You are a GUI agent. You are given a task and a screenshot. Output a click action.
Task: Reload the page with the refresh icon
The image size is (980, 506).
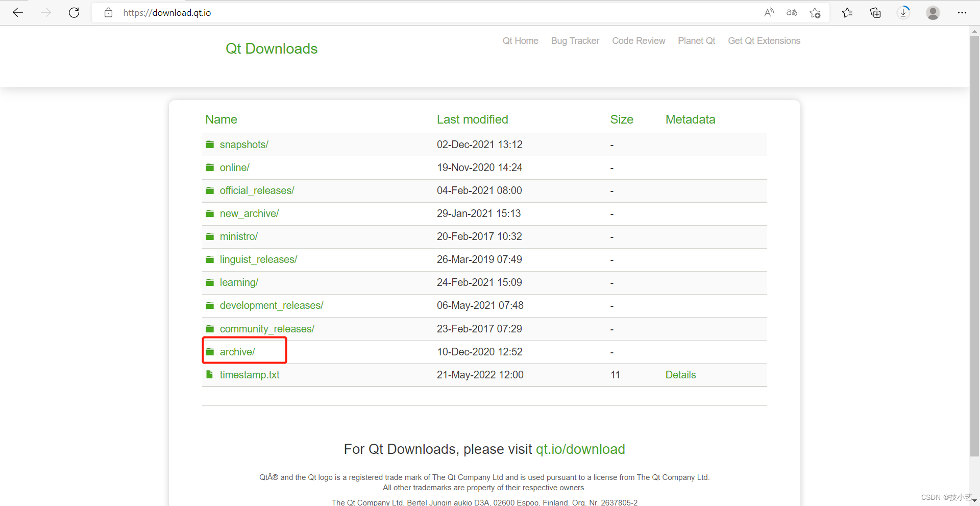[74, 13]
